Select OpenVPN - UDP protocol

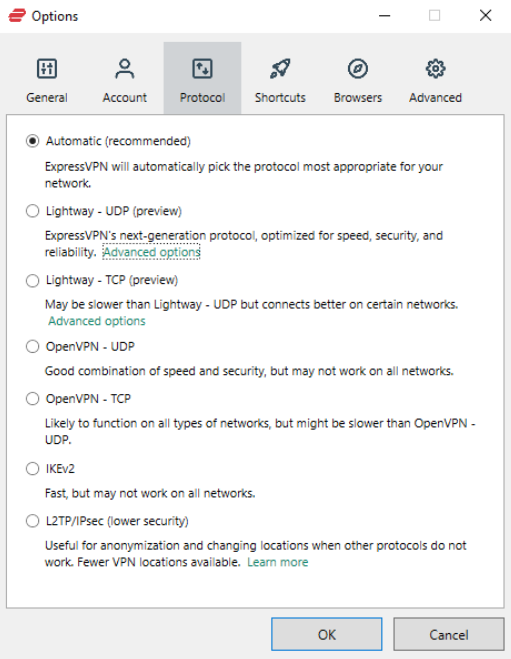tap(32, 347)
